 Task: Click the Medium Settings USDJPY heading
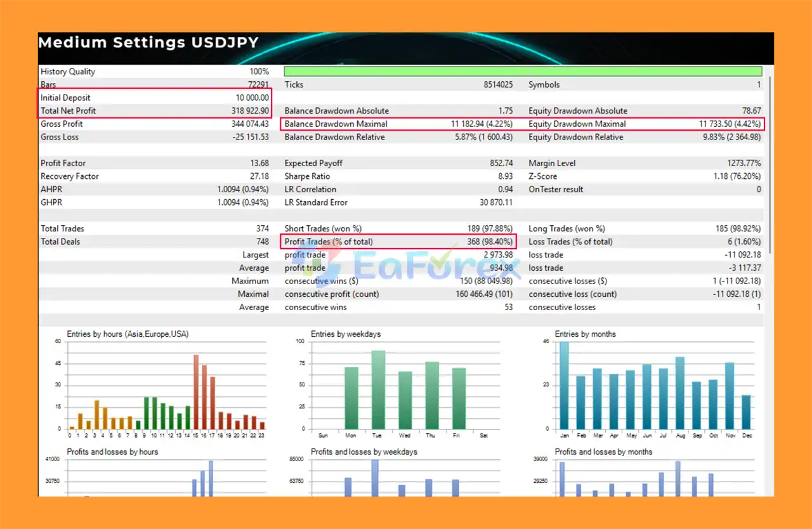coord(148,43)
